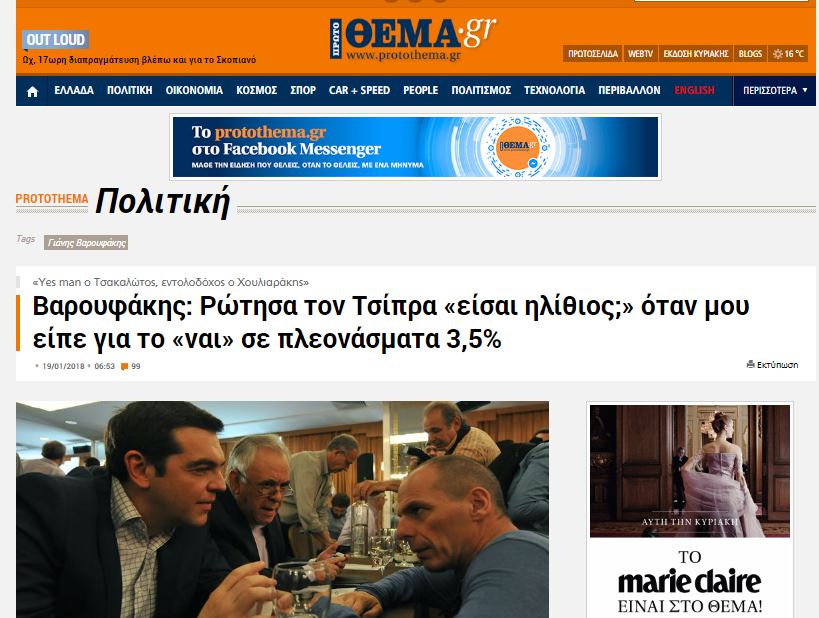Click the Messenger QR logo in banner

point(517,147)
